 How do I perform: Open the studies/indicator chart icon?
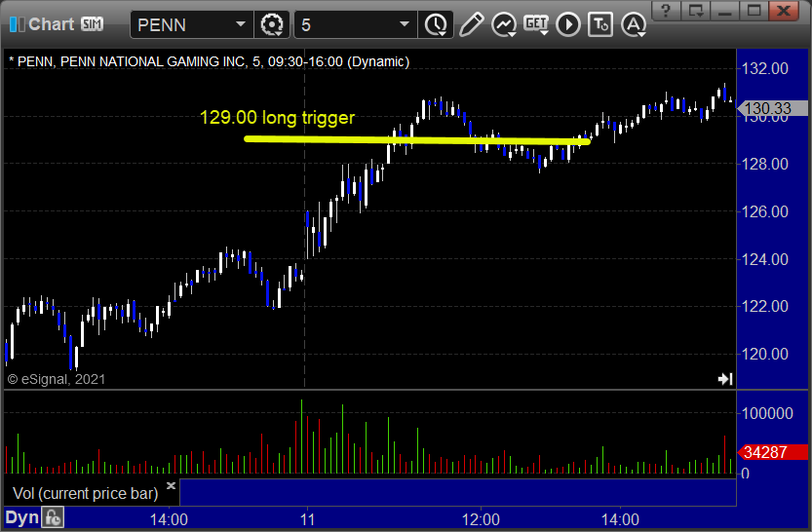(x=503, y=24)
